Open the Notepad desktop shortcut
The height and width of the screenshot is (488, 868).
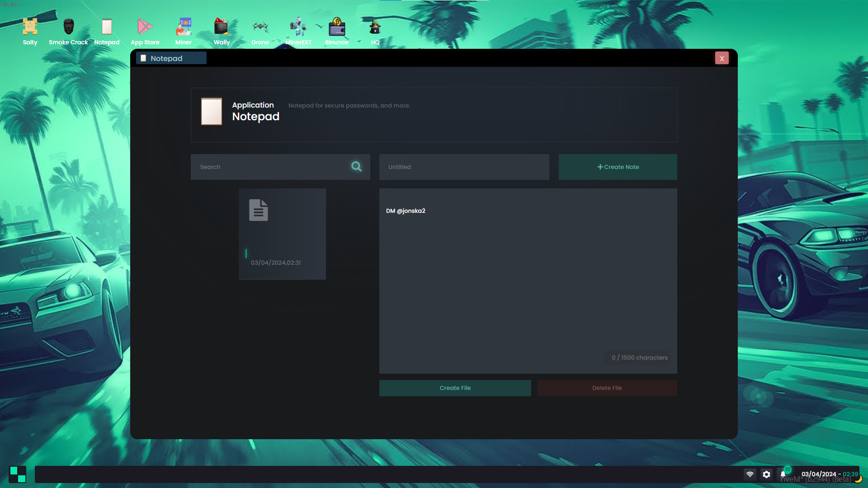pyautogui.click(x=107, y=32)
